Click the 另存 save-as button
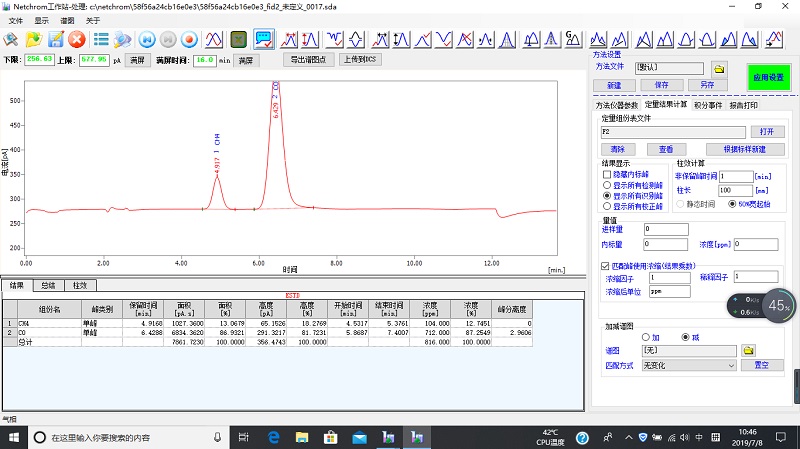The height and width of the screenshot is (449, 800). point(707,85)
